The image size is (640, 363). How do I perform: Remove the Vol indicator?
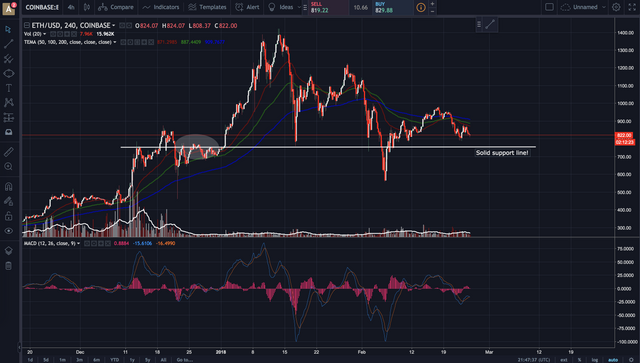(75, 34)
